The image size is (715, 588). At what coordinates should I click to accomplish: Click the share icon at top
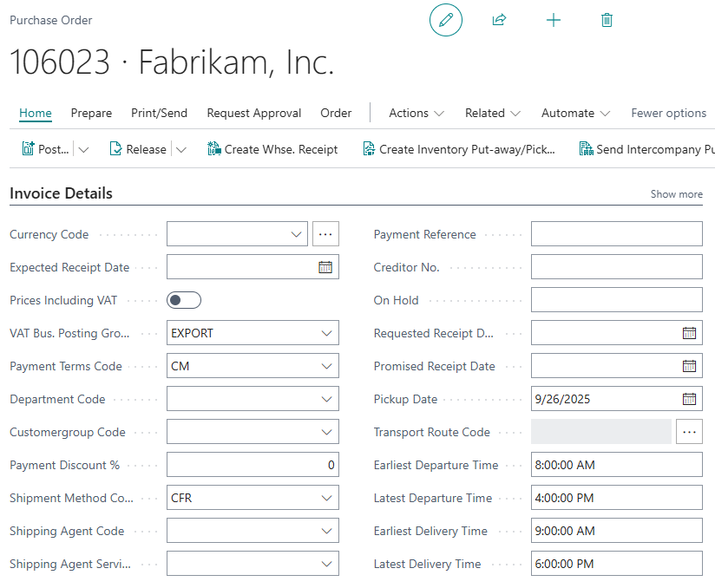point(499,20)
